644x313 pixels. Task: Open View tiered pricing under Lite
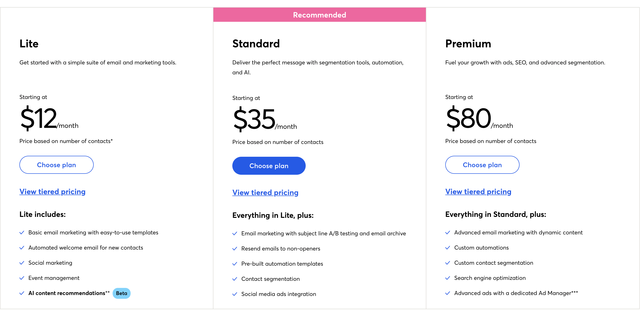53,192
